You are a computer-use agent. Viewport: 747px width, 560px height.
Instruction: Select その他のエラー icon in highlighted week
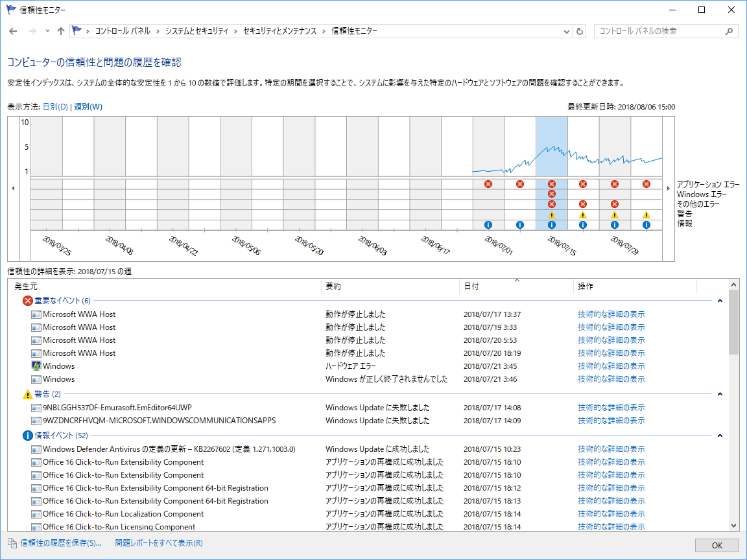pyautogui.click(x=551, y=204)
